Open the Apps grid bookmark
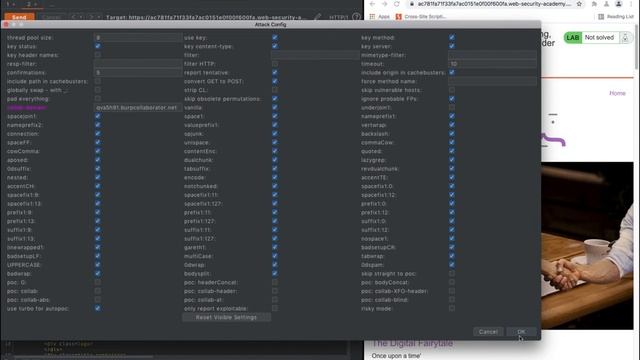 [x=380, y=17]
